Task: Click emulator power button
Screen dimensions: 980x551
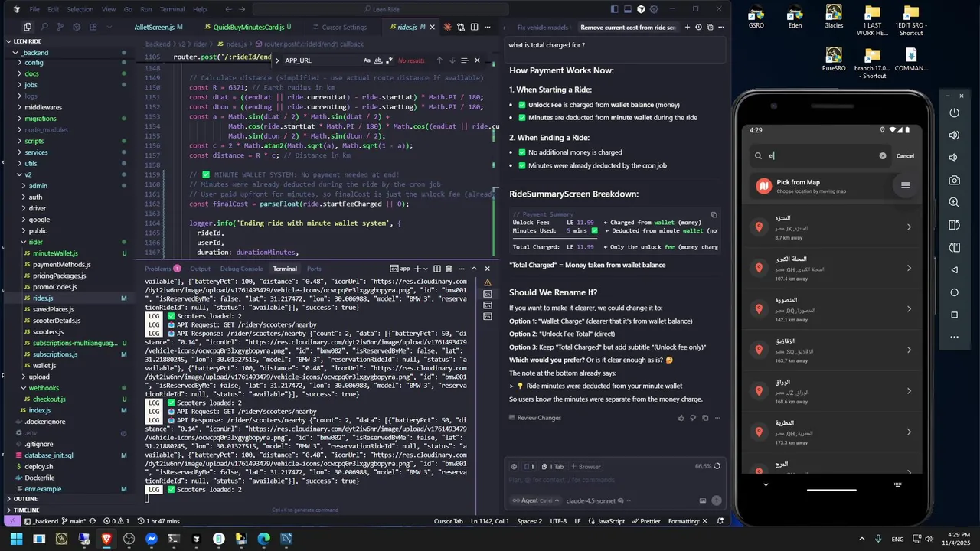Action: [954, 112]
